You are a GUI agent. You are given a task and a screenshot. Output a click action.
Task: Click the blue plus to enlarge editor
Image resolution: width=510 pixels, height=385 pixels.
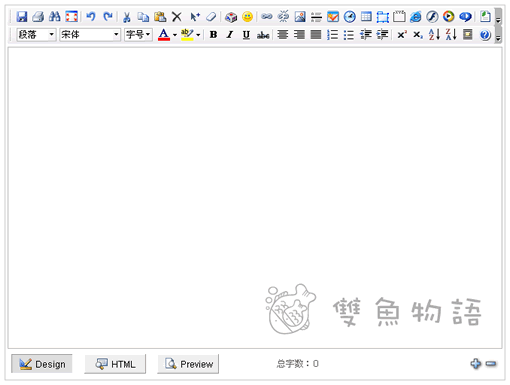476,363
